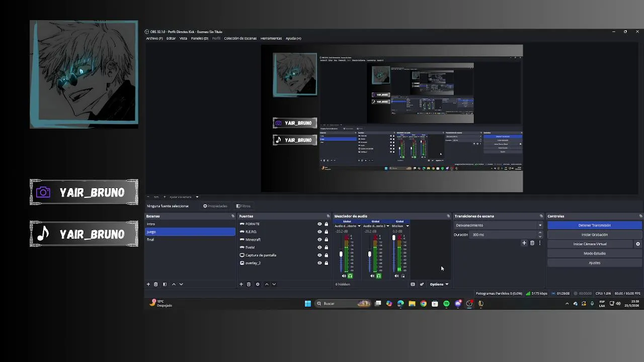Open the Colección de Escenas menu

pyautogui.click(x=240, y=38)
